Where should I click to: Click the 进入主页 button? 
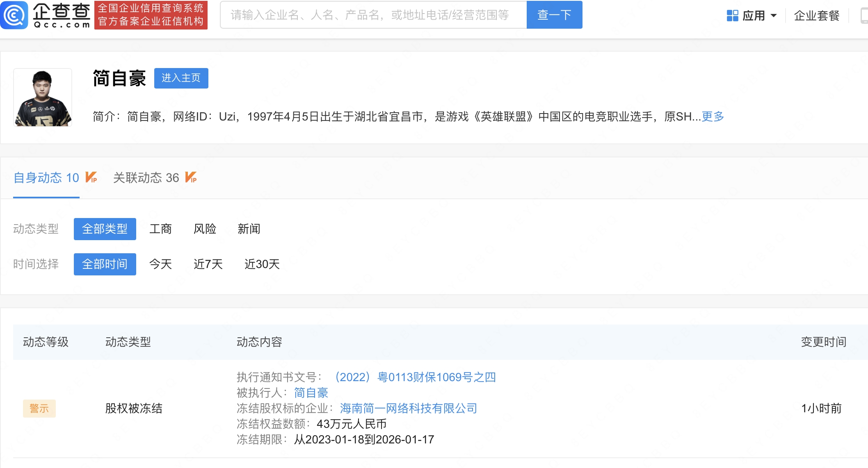[181, 78]
